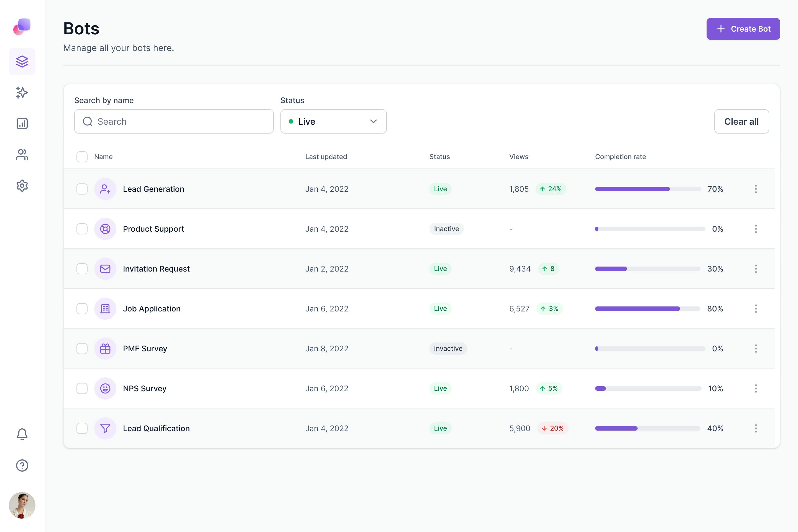Screen dimensions: 798x532
Task: Expand the Status filter dropdown
Action: click(x=333, y=121)
